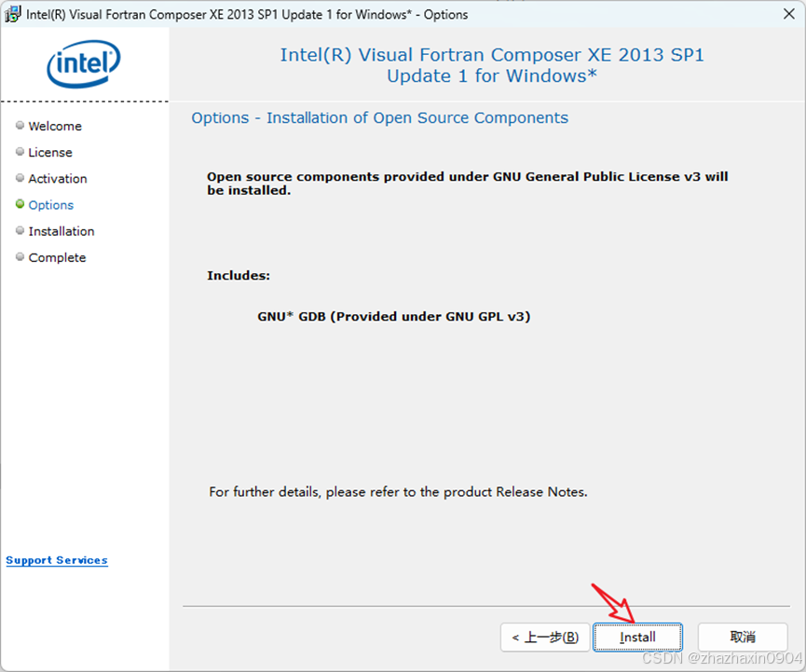Click the 'Options - Installation of Open Source Components' heading
This screenshot has height=672, width=806.
(380, 117)
